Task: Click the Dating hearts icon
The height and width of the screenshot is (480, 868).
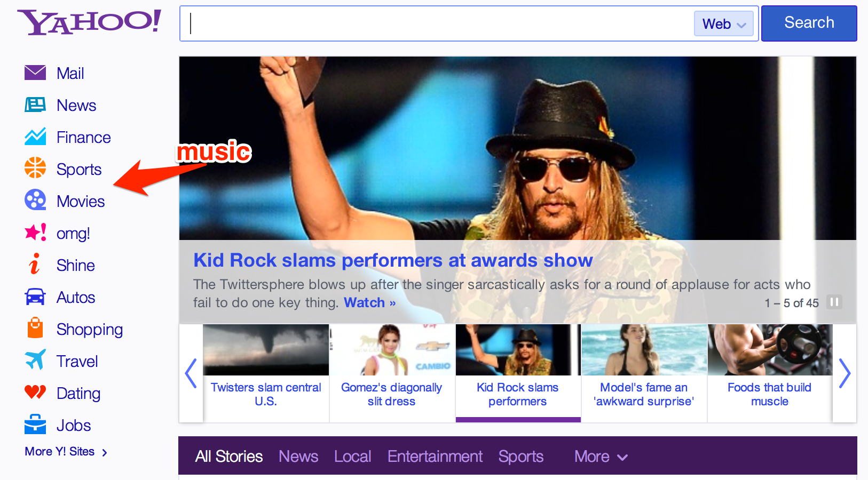Action: 35,392
